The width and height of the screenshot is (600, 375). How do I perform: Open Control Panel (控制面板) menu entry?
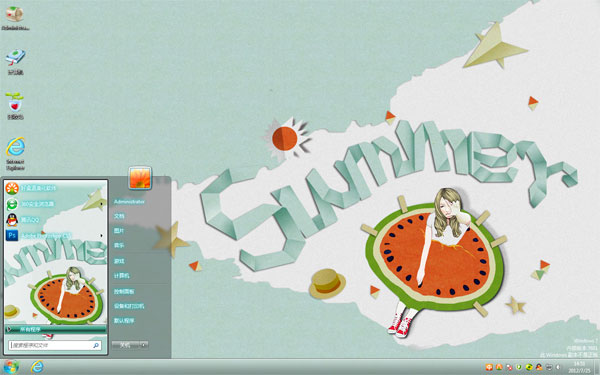pyautogui.click(x=124, y=292)
